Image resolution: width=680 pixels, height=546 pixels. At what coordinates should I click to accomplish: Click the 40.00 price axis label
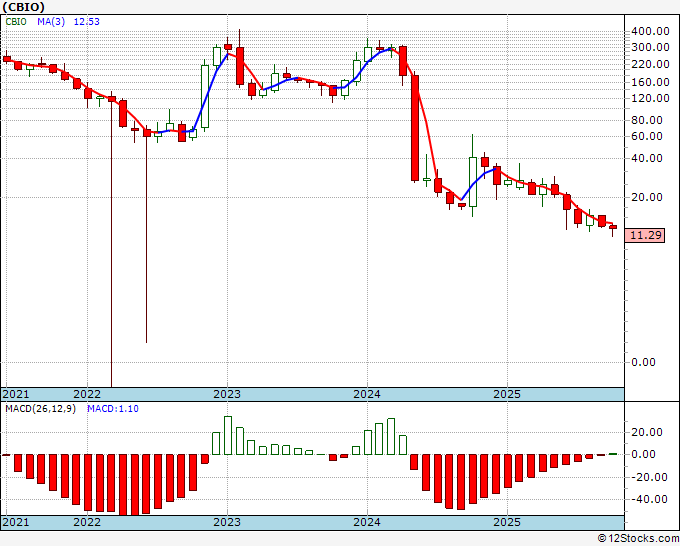(x=647, y=158)
